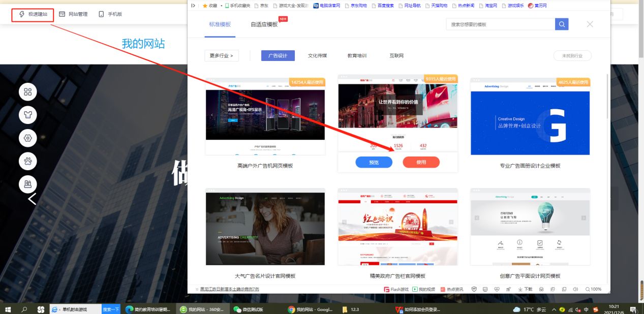This screenshot has height=314, width=644.
Task: Open the Windows Start menu
Action: (x=8, y=309)
